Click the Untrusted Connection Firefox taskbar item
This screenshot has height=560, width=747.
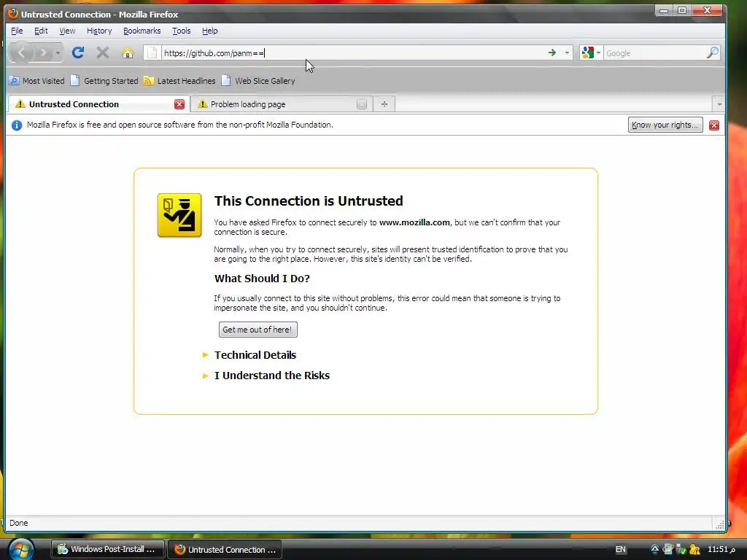pyautogui.click(x=225, y=549)
